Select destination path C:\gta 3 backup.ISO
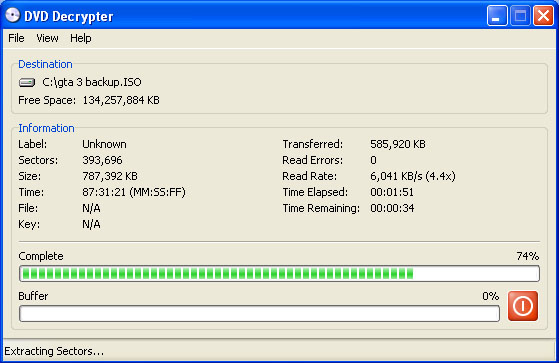This screenshot has width=559, height=363. [x=92, y=82]
